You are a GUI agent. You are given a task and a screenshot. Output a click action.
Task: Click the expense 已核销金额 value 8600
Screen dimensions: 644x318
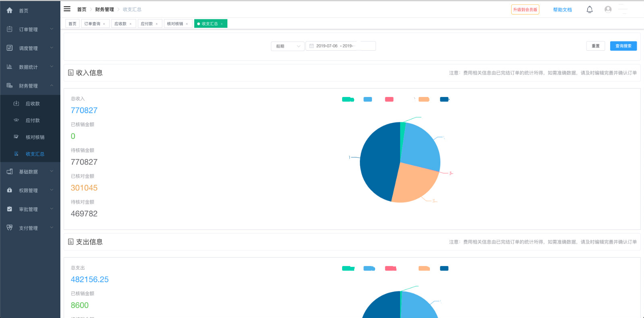(80, 305)
